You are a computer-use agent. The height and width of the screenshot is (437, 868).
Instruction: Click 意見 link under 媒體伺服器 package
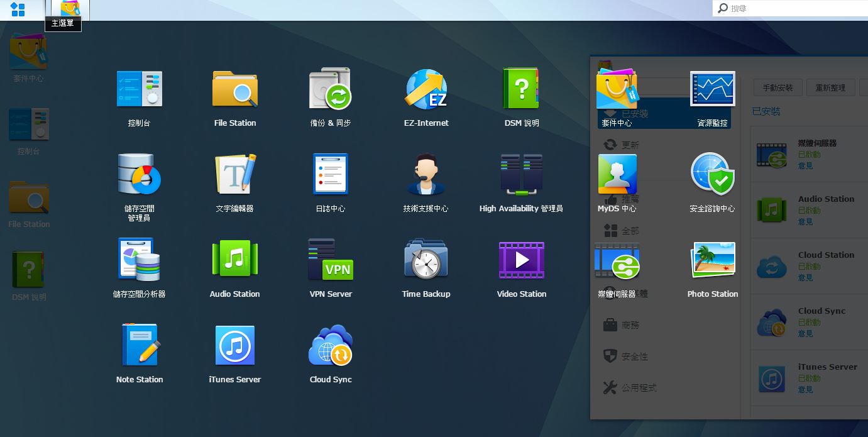click(x=805, y=166)
